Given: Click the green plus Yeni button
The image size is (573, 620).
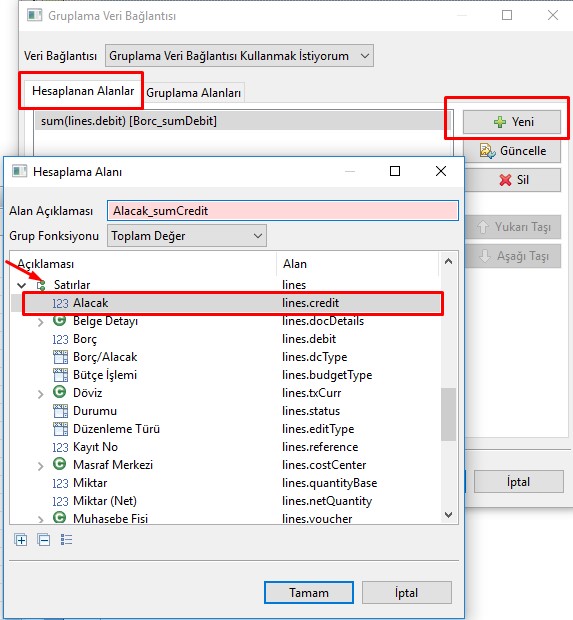Looking at the screenshot, I should [512, 122].
